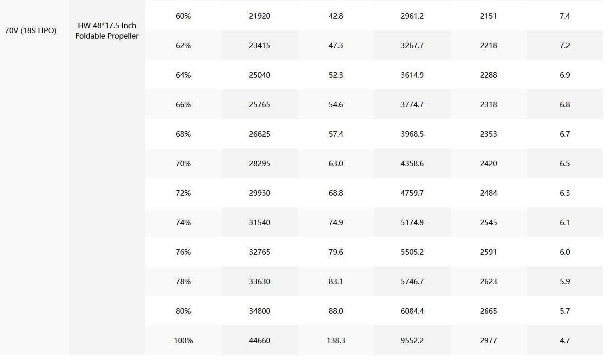611x364 pixels.
Task: Click the 44660 thrust value
Action: click(259, 340)
